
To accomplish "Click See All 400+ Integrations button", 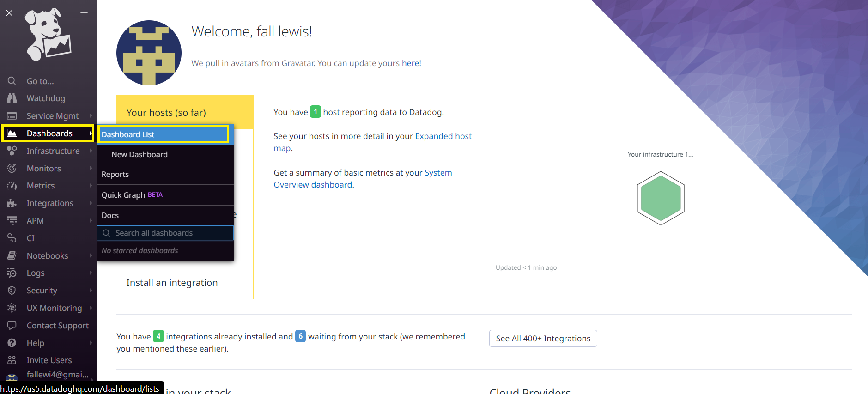I will [x=543, y=339].
